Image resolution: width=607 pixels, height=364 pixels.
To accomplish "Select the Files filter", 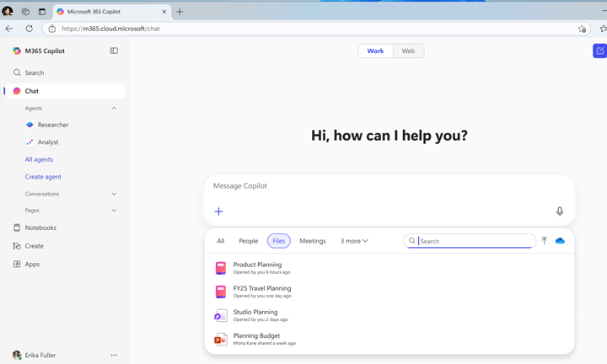I will pyautogui.click(x=279, y=241).
